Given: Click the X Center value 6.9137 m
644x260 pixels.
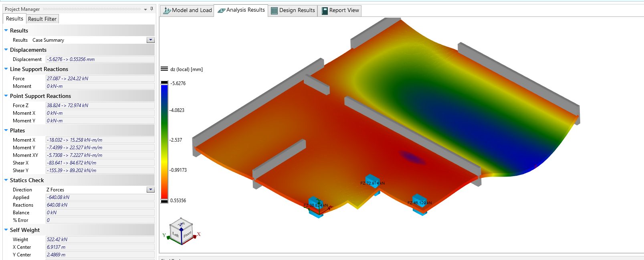Looking at the screenshot, I should coord(100,247).
